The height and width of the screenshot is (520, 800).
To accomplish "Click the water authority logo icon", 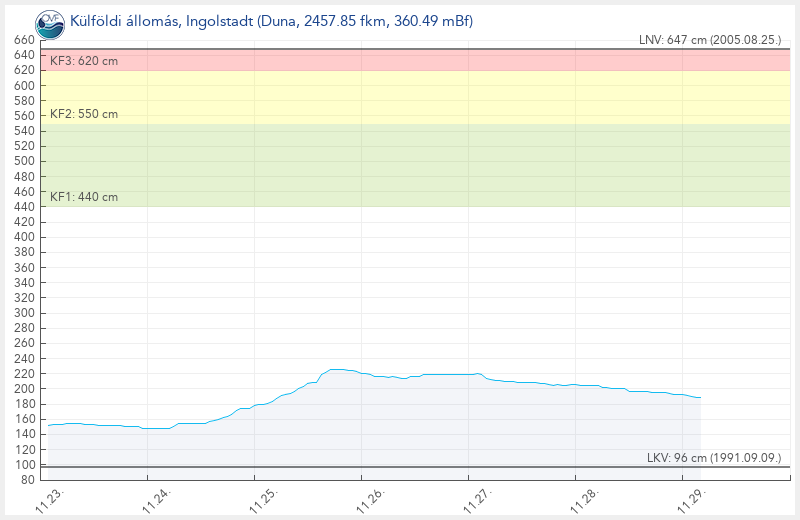I will 49,22.
